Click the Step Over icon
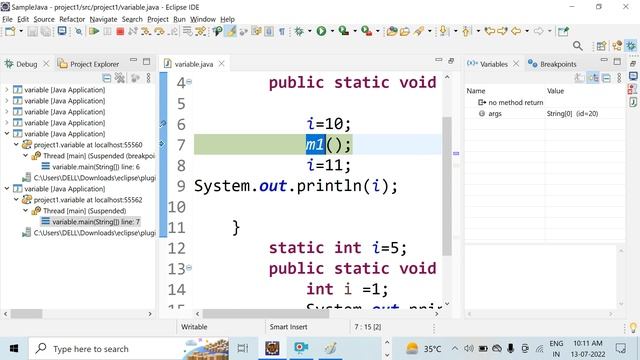640x360 pixels. tap(159, 31)
